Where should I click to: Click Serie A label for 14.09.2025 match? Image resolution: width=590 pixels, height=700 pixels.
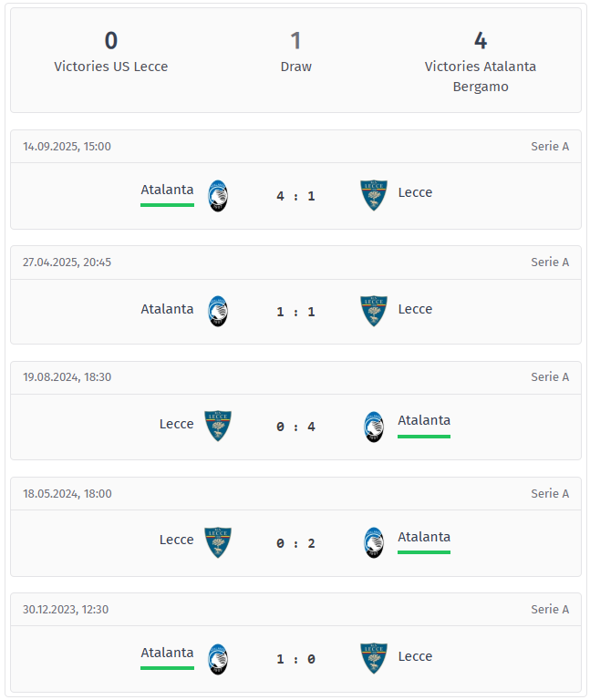pos(550,146)
